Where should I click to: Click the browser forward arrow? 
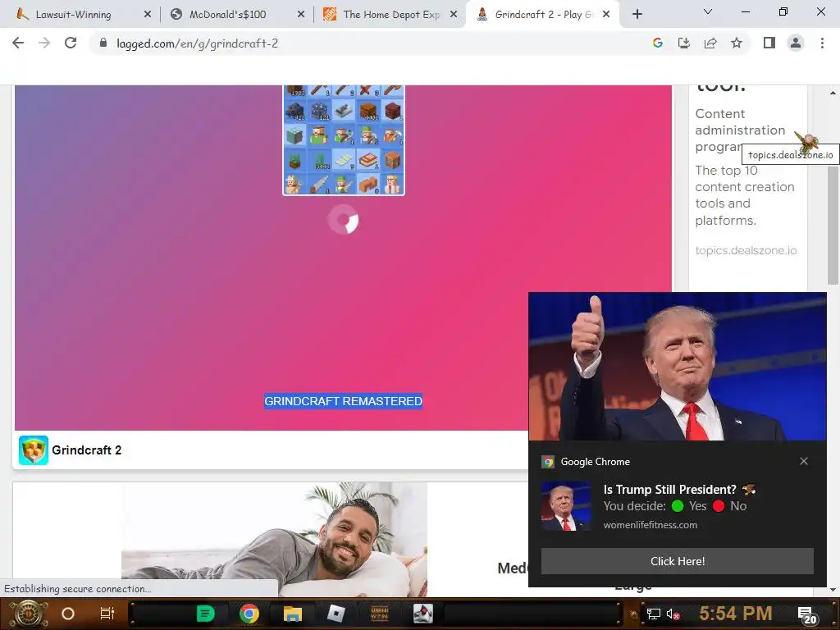coord(44,43)
